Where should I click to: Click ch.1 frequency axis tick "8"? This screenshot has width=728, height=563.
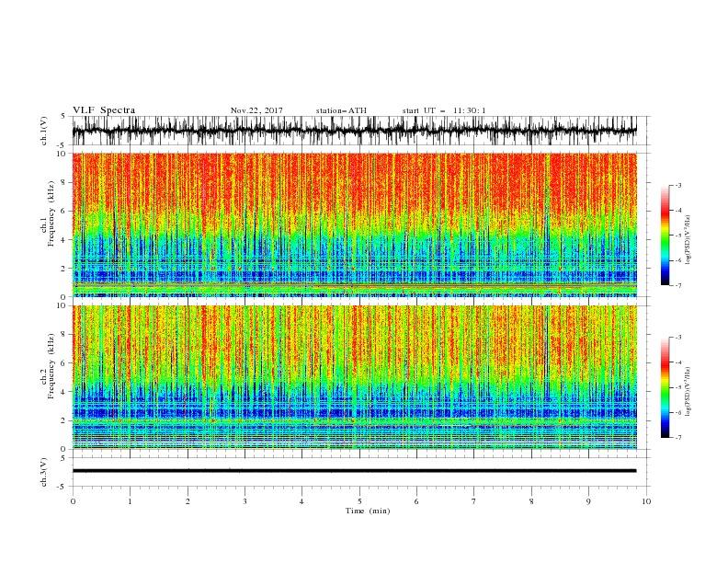(x=64, y=182)
